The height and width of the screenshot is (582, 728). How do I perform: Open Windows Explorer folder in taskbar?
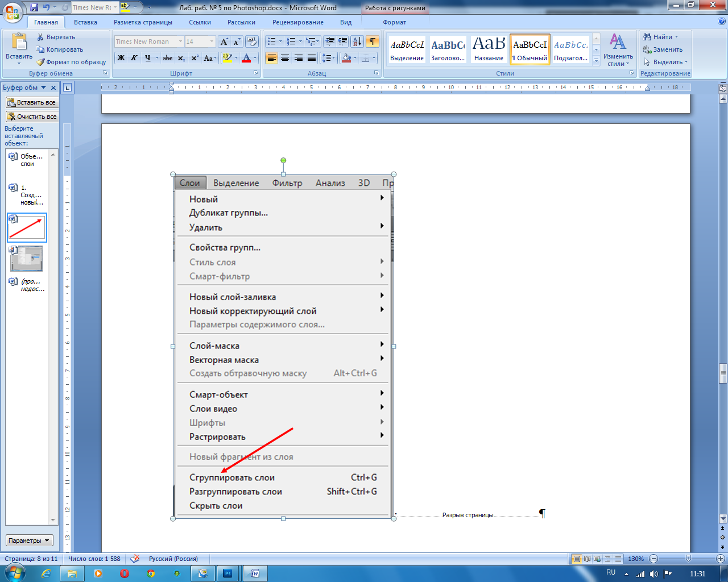72,573
